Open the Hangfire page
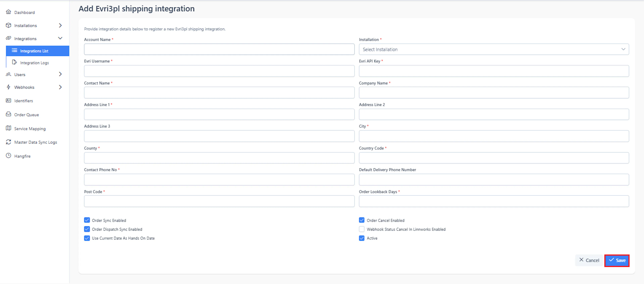This screenshot has width=644, height=284. 22,156
